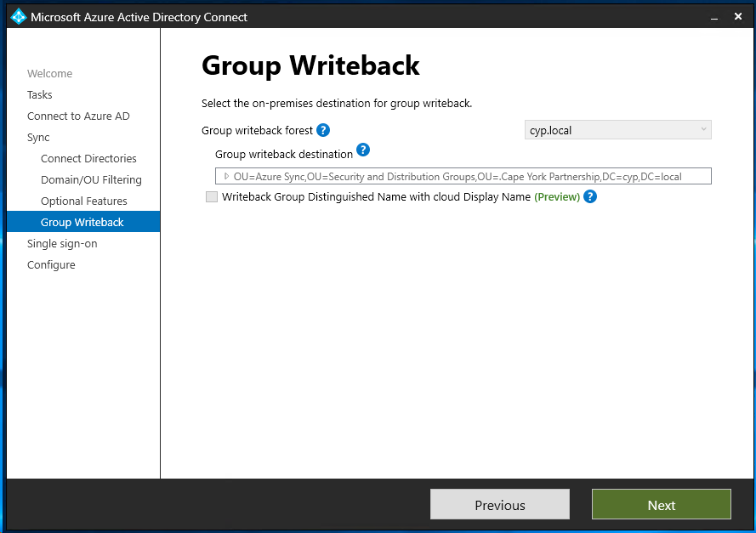
Task: Open help for Writeback Group Distinguished Name
Action: [x=590, y=196]
